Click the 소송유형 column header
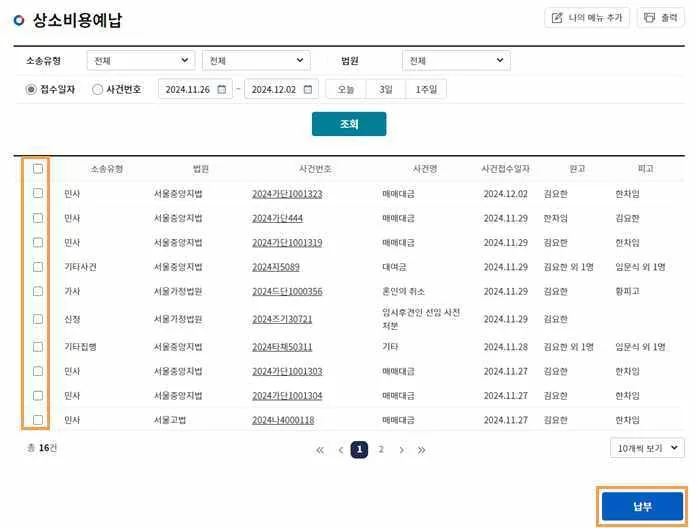This screenshot has height=528, width=695. click(107, 169)
